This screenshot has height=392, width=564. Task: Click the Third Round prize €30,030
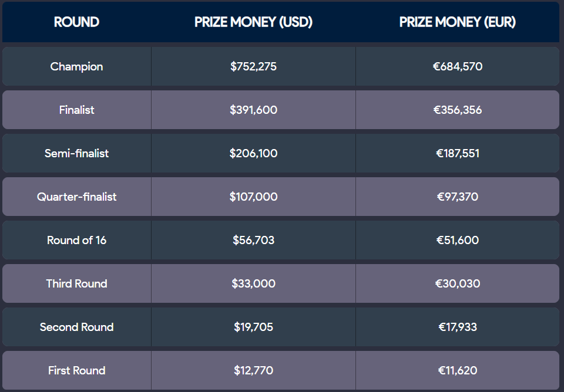[458, 283]
